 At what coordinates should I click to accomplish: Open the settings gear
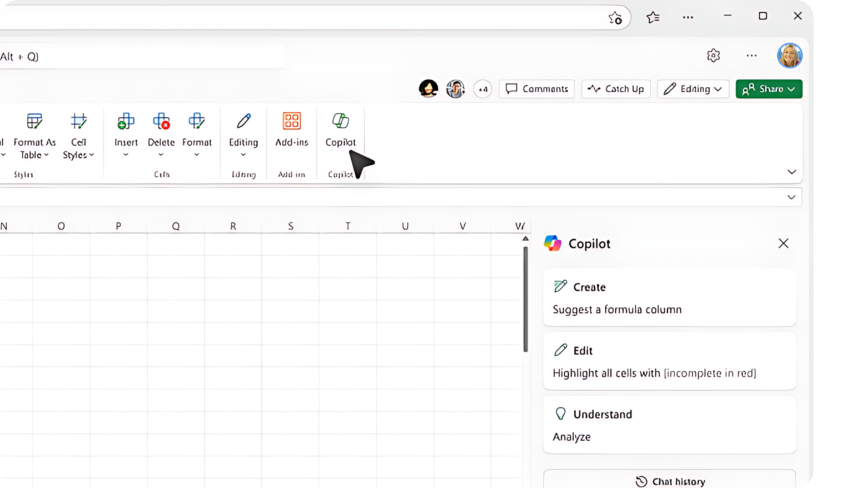point(713,56)
